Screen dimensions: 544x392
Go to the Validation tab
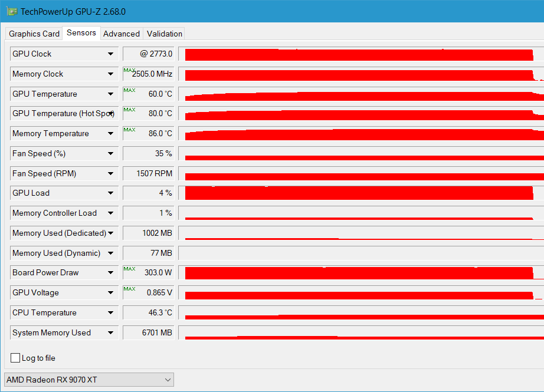pyautogui.click(x=164, y=34)
